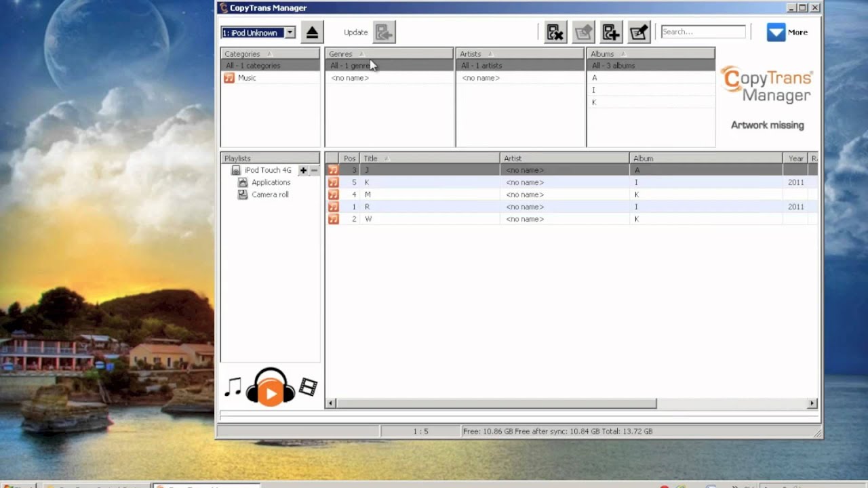
Task: Sort by the Albums column header
Action: click(650, 54)
